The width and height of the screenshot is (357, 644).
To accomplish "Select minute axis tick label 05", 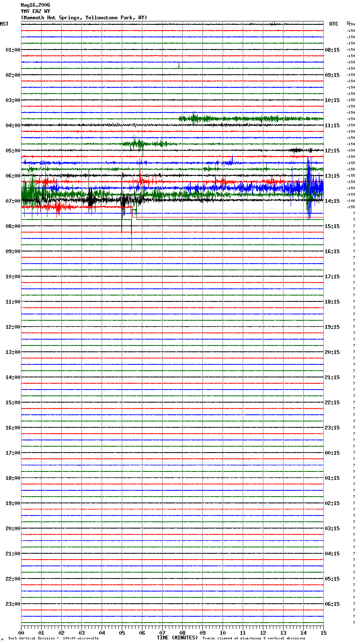I will 122,633.
